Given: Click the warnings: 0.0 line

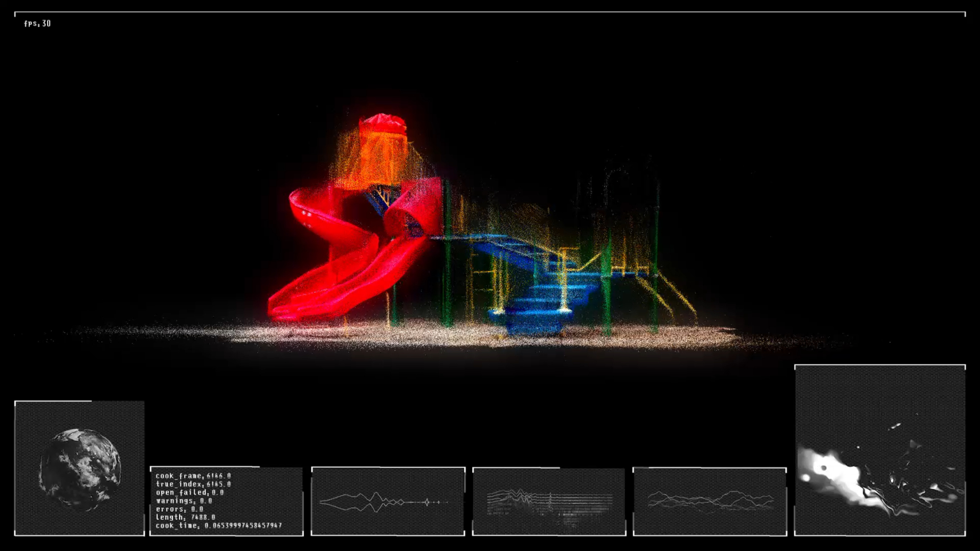Looking at the screenshot, I should (184, 501).
